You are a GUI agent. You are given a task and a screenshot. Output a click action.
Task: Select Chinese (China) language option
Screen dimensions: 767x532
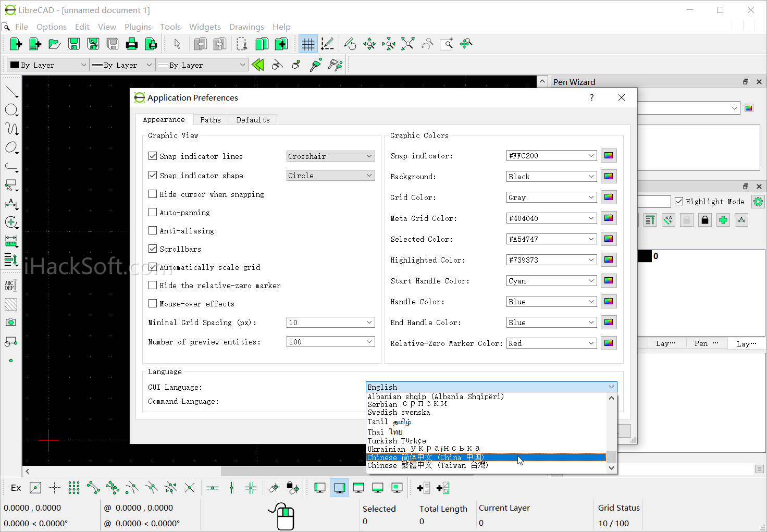[x=486, y=457]
